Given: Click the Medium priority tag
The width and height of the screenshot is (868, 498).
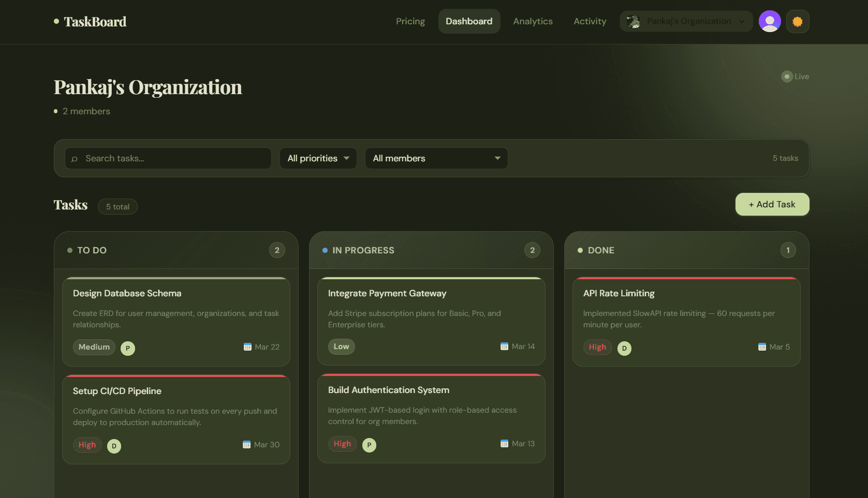Looking at the screenshot, I should pos(94,347).
